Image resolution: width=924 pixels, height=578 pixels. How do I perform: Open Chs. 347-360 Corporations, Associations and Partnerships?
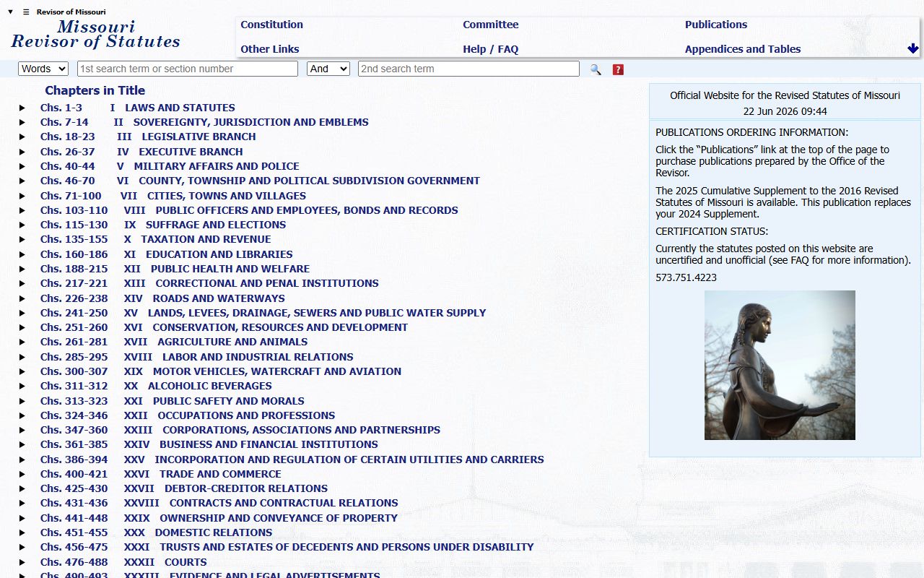coord(240,430)
